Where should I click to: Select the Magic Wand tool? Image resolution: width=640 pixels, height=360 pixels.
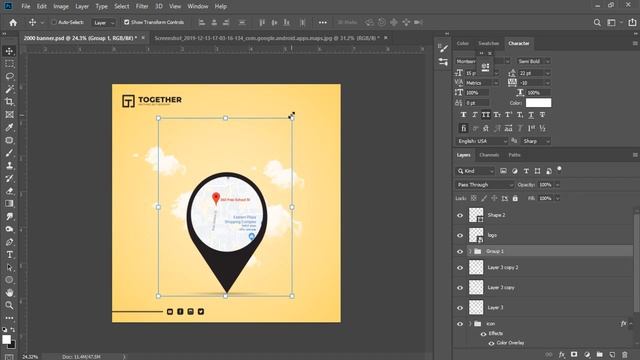[9, 89]
